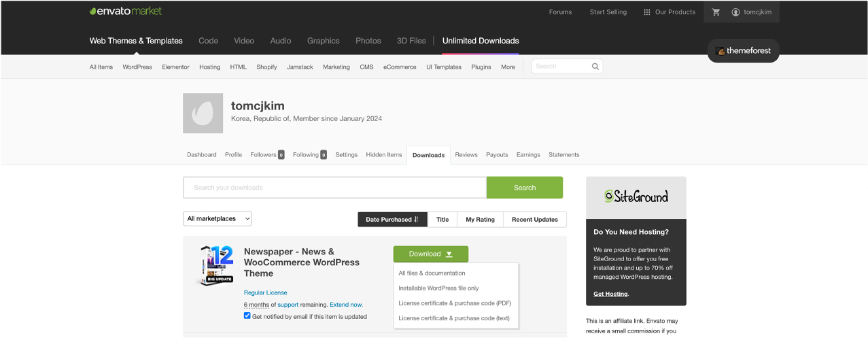Image resolution: width=868 pixels, height=338 pixels.
Task: Go to Web Themes & Templates
Action: (136, 41)
